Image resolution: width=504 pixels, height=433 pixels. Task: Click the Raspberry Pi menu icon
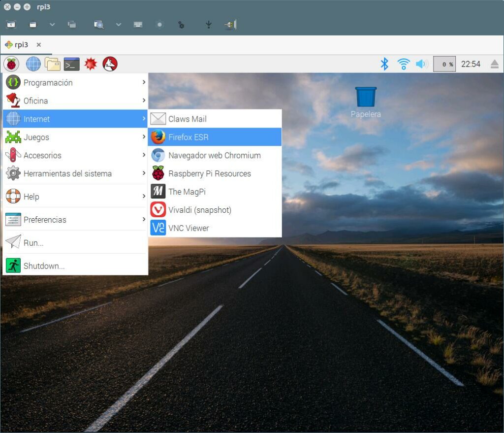pos(11,64)
